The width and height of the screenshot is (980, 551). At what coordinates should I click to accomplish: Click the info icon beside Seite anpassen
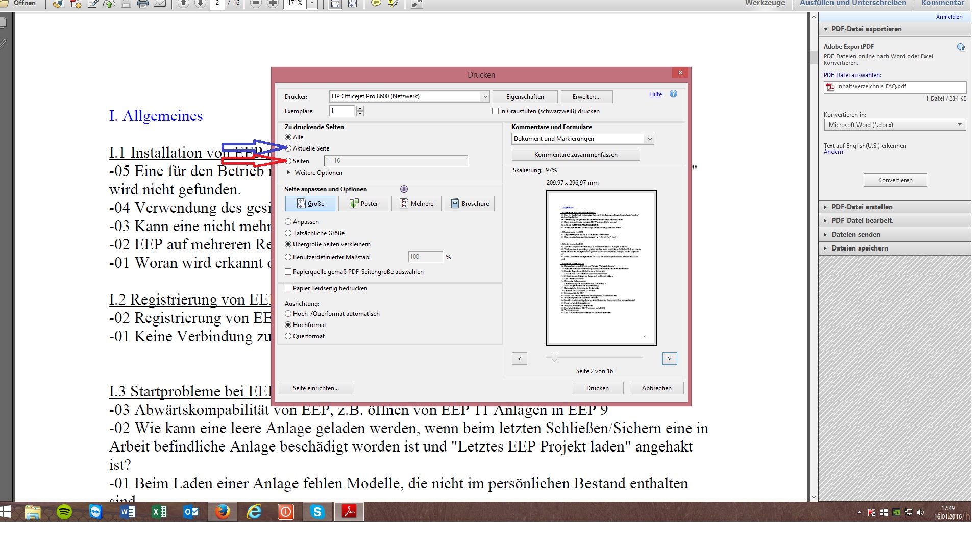[404, 189]
